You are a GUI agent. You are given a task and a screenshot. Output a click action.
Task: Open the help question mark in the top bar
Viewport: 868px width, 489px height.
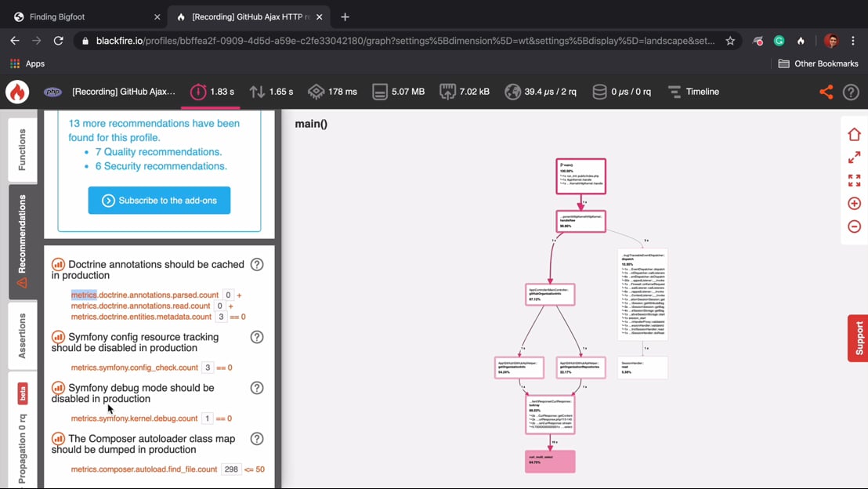coord(851,92)
